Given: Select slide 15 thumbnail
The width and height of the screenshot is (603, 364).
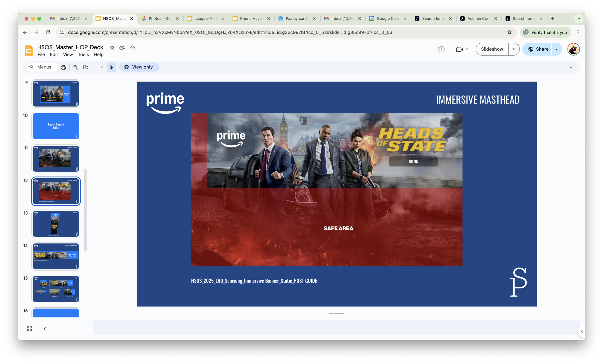Looking at the screenshot, I should coord(56,289).
